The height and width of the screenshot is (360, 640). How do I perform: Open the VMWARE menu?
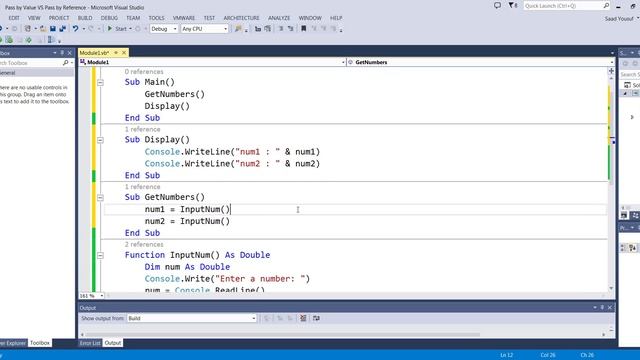click(184, 18)
